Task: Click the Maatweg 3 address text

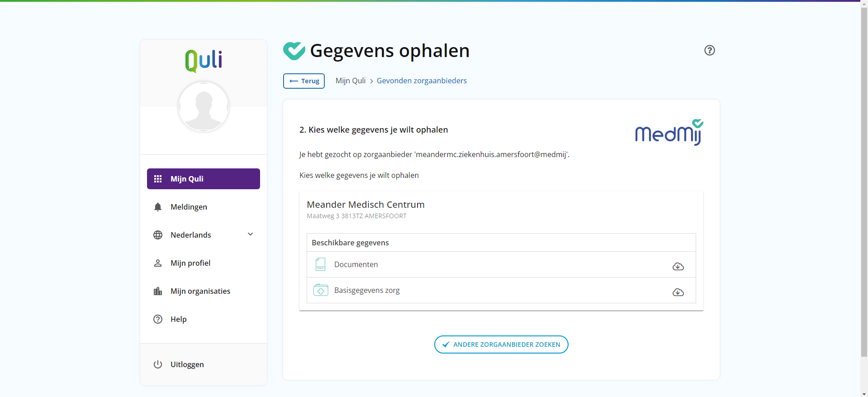Action: pos(356,216)
